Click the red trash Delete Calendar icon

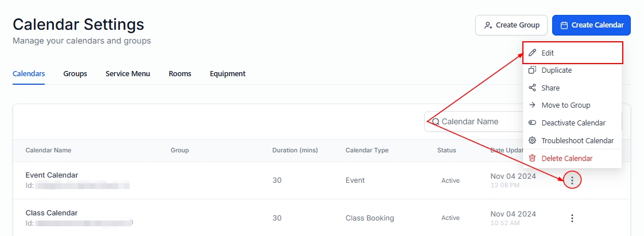pyautogui.click(x=532, y=158)
